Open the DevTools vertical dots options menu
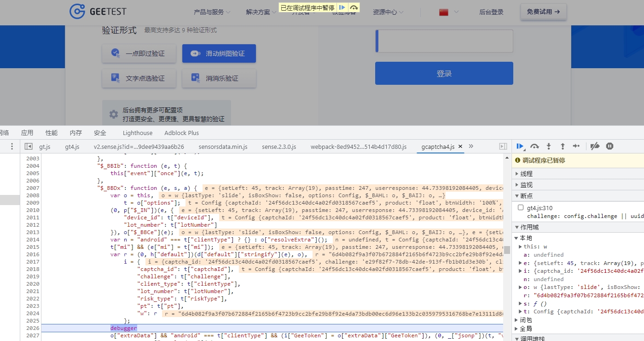 point(11,146)
